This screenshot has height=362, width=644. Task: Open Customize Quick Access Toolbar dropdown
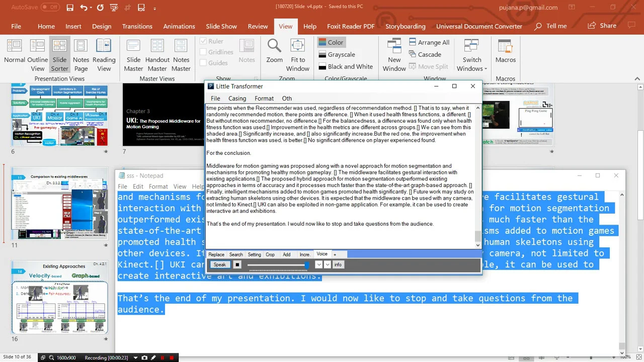(x=154, y=8)
